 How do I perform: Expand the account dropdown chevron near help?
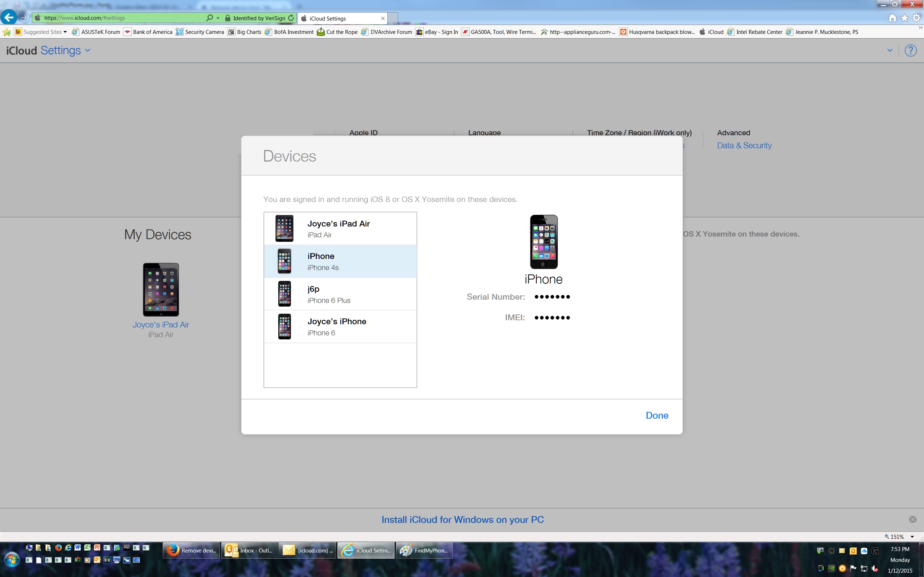tap(890, 50)
